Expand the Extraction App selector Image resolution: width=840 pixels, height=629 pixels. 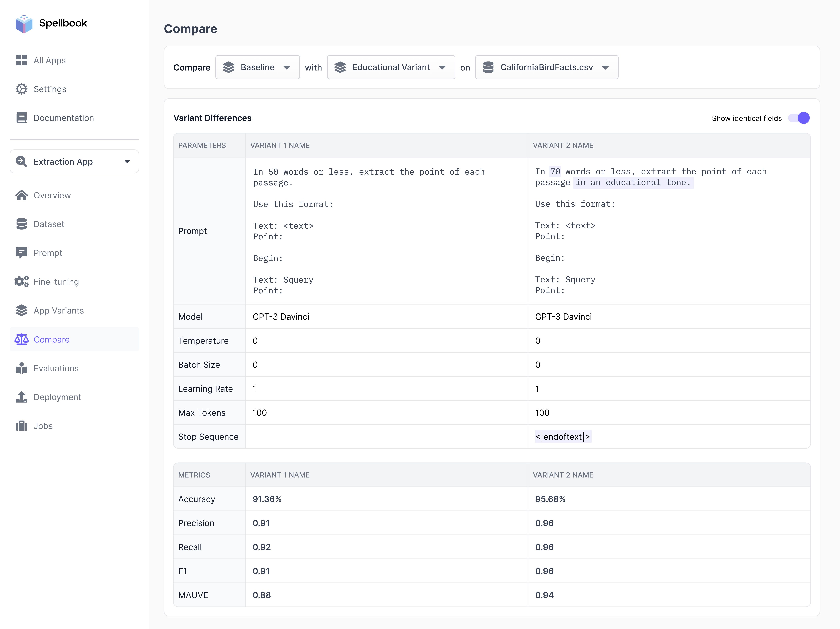click(74, 161)
